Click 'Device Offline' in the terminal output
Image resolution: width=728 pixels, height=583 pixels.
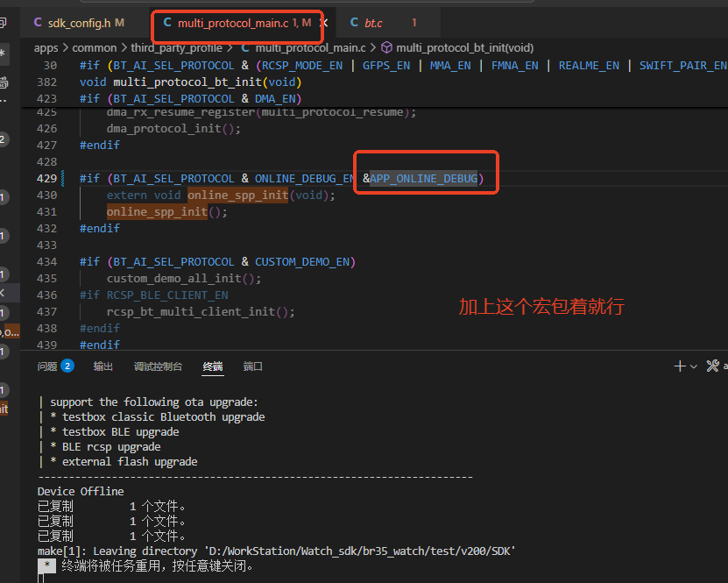(81, 492)
